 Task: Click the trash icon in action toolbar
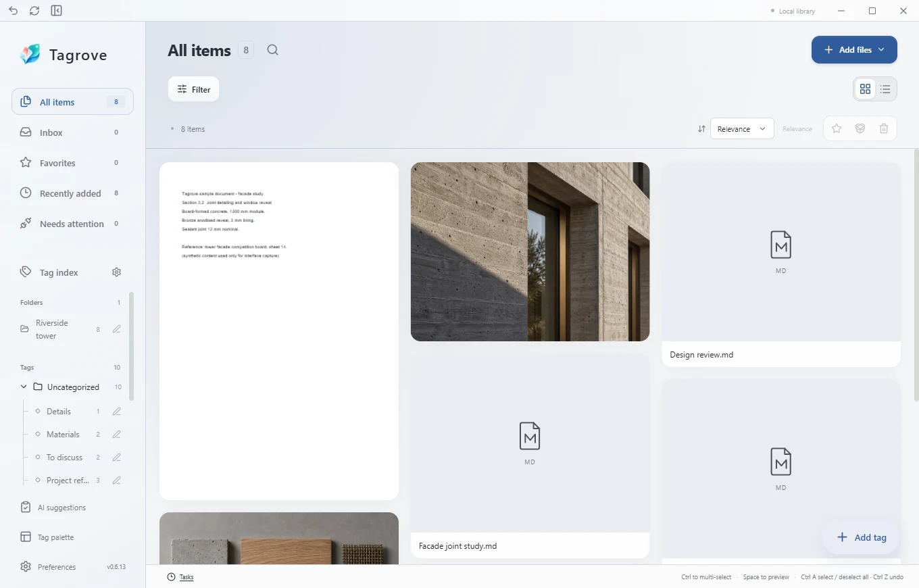pyautogui.click(x=884, y=128)
